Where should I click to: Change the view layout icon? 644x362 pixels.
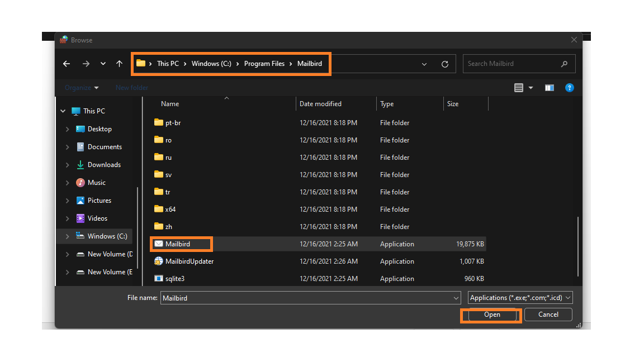click(519, 88)
